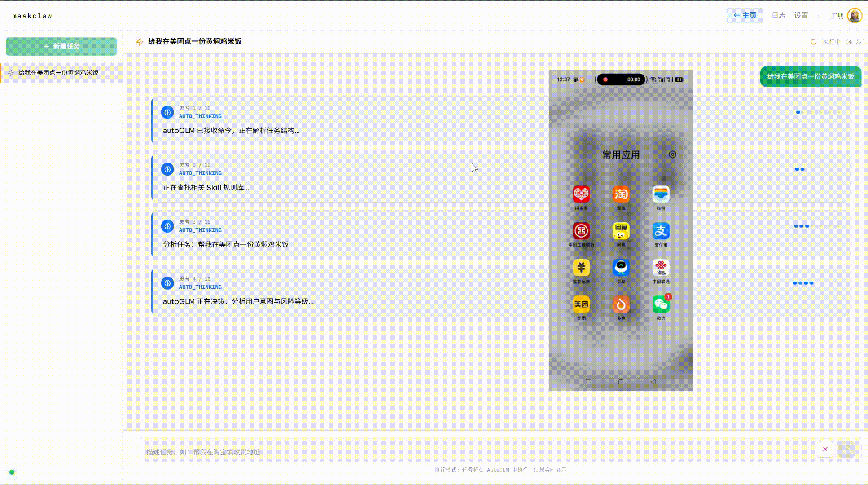
Task: Cancel the task with the red X button
Action: [825, 449]
